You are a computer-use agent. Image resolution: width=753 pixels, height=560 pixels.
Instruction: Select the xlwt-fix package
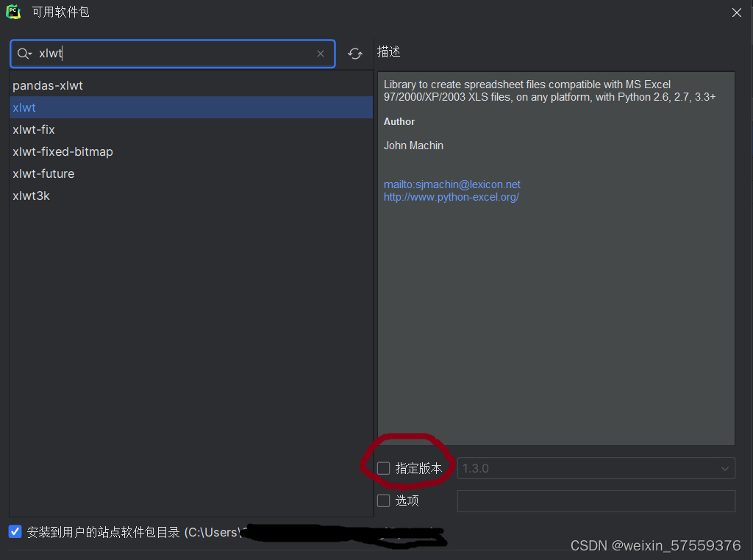click(x=34, y=129)
